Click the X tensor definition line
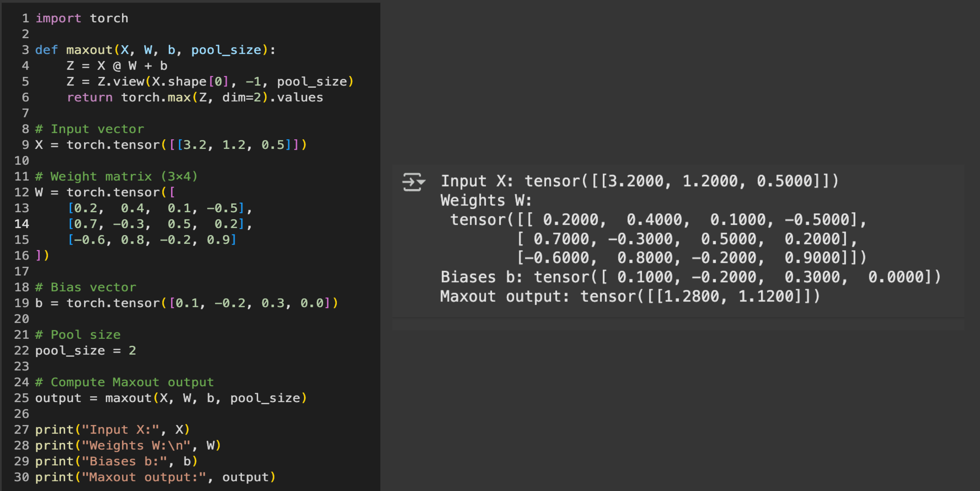The width and height of the screenshot is (980, 491). click(170, 145)
